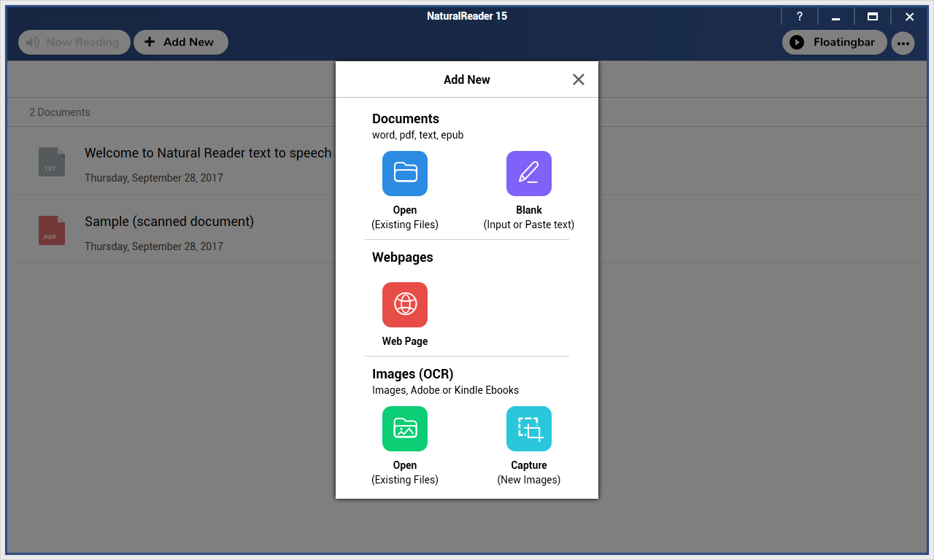Open the three-dots more options menu
Screen dimensions: 934x560
pos(903,43)
